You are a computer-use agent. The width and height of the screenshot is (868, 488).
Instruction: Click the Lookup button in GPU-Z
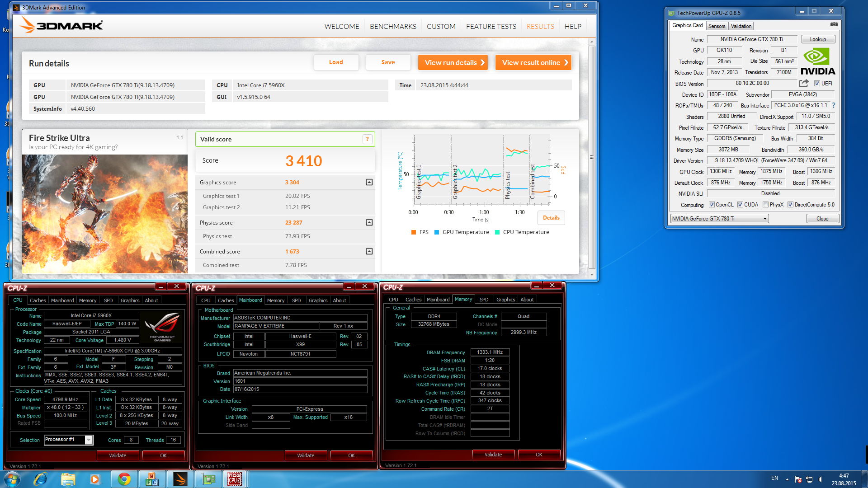(818, 39)
